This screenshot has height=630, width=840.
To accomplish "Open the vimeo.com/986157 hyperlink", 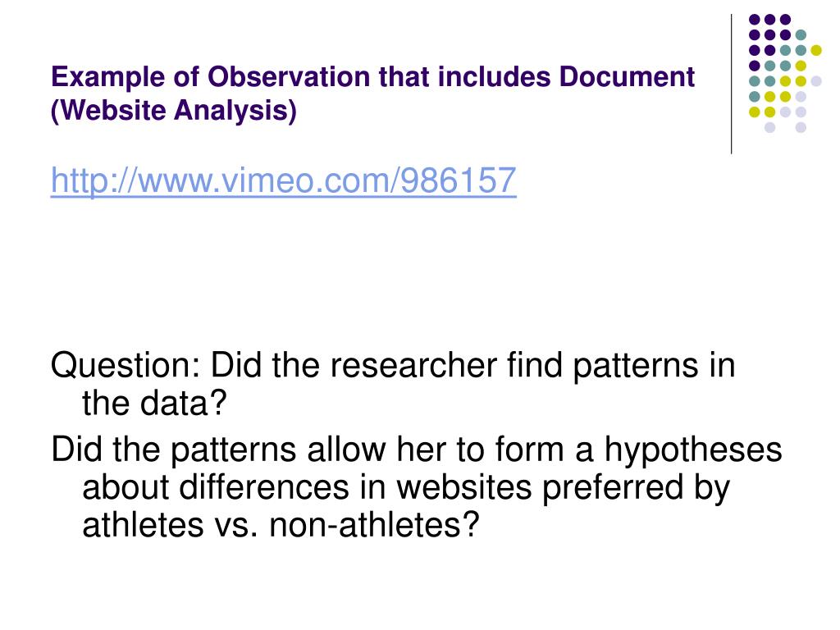I will pos(283,180).
